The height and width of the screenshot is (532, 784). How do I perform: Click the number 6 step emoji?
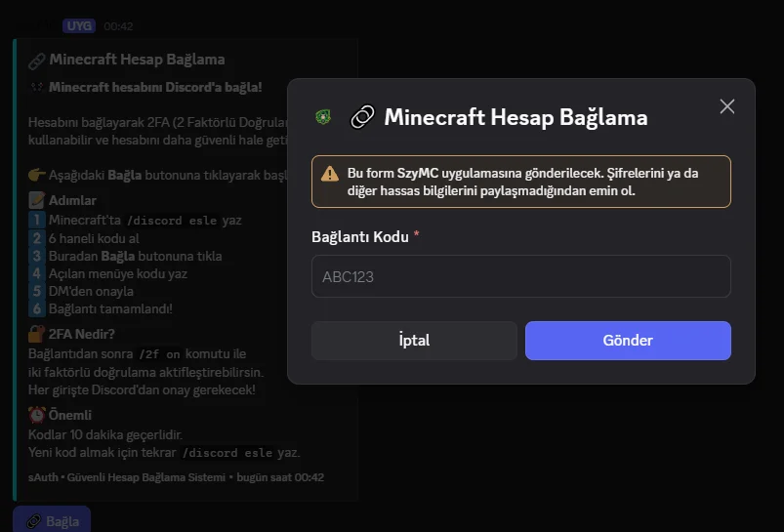[x=36, y=308]
